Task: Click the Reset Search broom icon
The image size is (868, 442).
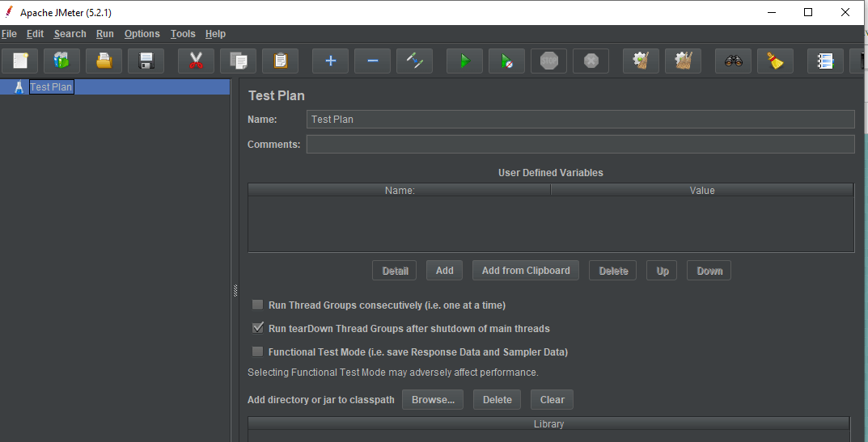Action: click(776, 61)
